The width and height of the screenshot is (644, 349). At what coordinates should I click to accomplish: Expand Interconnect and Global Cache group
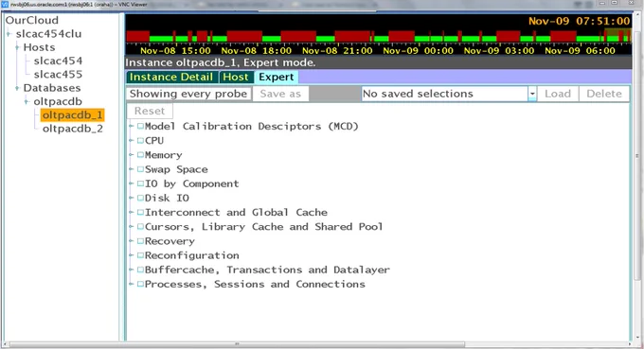(x=132, y=212)
